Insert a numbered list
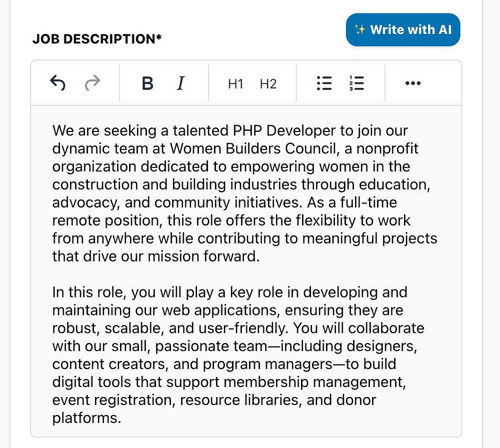500x448 pixels. pos(356,83)
